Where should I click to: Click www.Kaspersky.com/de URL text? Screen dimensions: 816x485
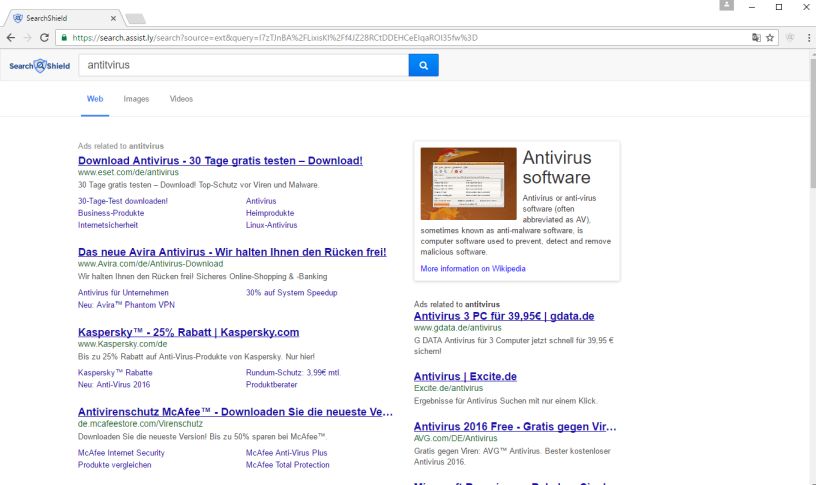(x=122, y=344)
